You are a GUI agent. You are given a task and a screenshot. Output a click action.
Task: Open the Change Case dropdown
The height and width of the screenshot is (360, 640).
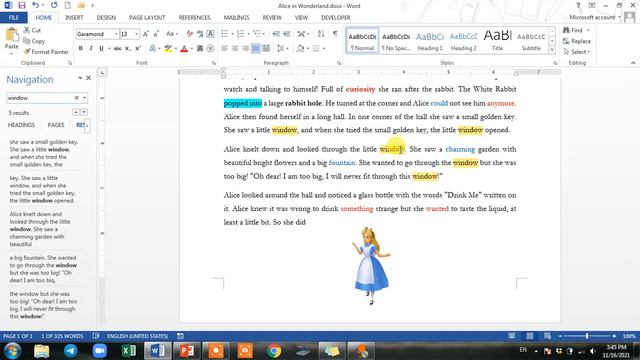pyautogui.click(x=172, y=34)
